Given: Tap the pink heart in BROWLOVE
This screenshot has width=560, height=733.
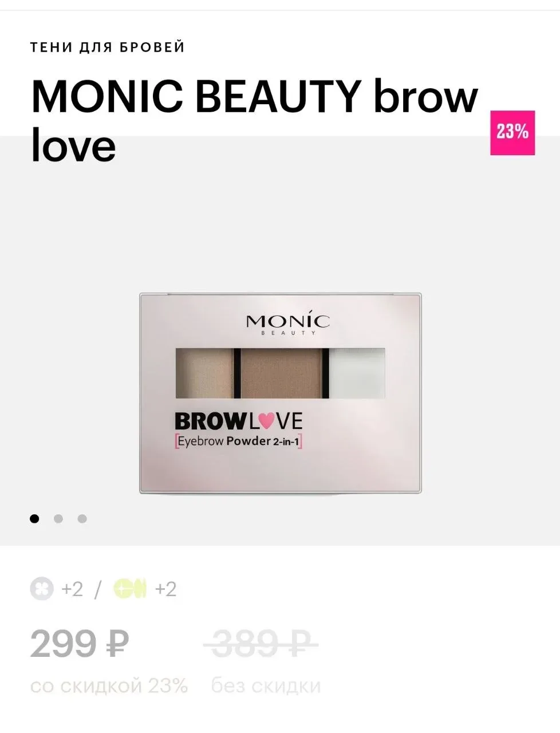Looking at the screenshot, I should click(x=266, y=421).
